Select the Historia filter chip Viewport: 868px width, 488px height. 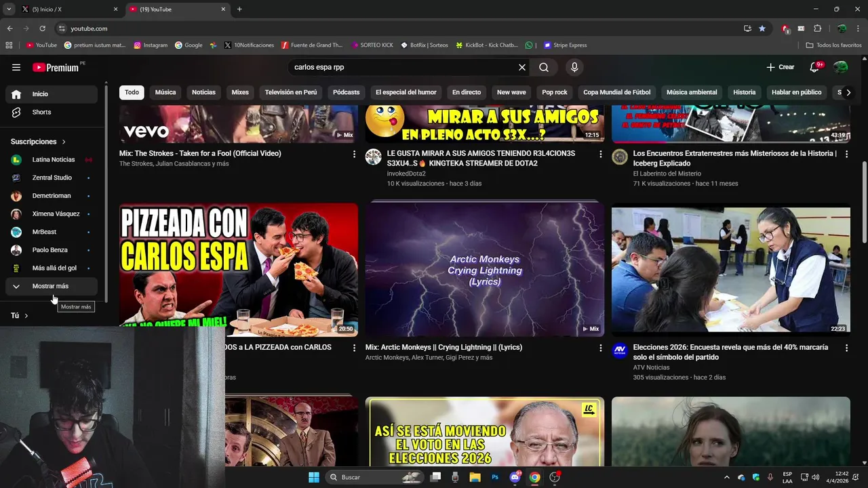pos(745,92)
